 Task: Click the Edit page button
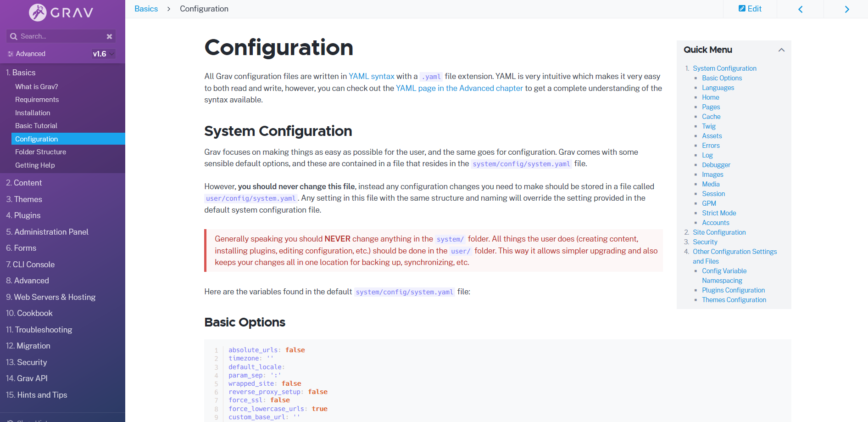[x=750, y=9]
